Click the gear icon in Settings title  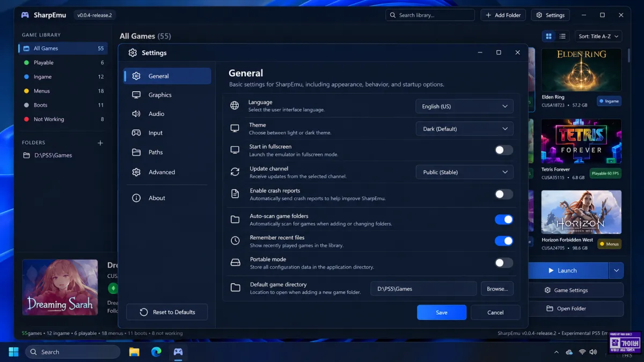point(133,53)
